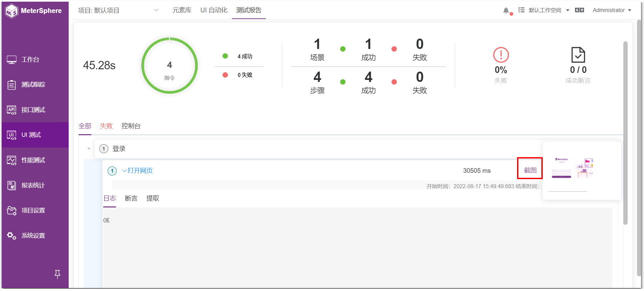Click the OK log output text
644x291 pixels.
[x=106, y=220]
